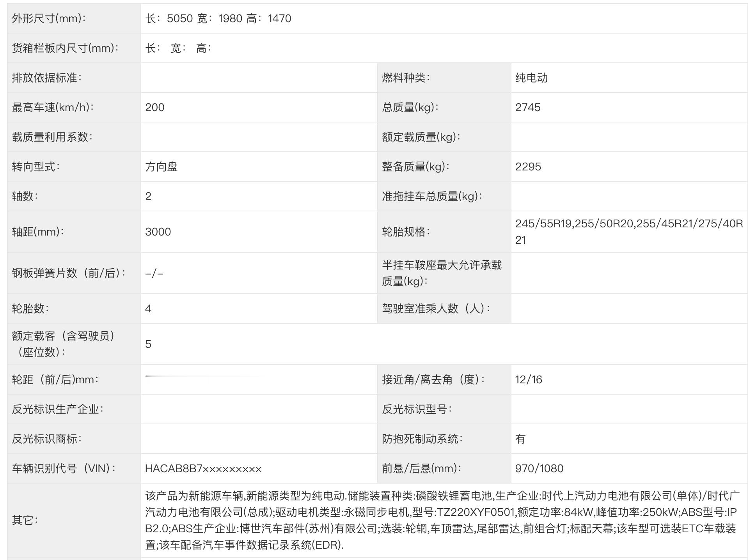Screen dimensions: 756x560
Task: Click the VIN code HACAB8B7×××××××××
Action: (x=203, y=468)
